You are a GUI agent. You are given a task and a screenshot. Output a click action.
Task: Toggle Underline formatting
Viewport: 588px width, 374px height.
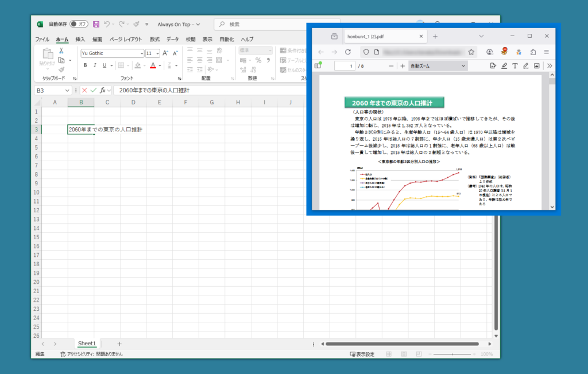click(105, 65)
